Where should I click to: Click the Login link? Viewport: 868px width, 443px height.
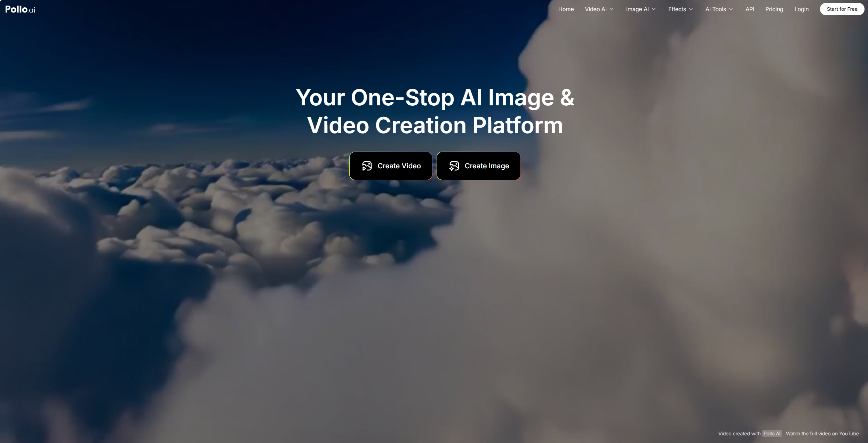point(801,9)
